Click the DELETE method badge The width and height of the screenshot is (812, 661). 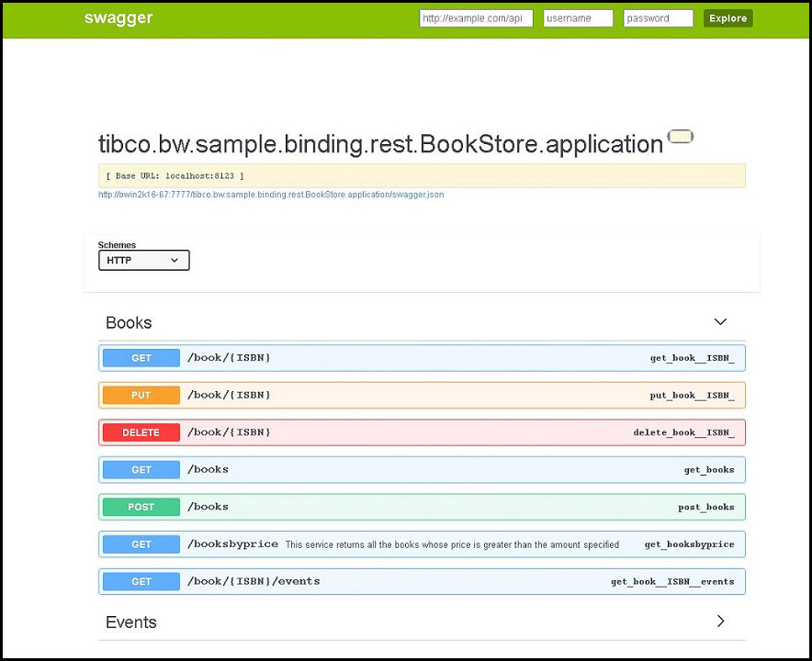click(x=141, y=432)
